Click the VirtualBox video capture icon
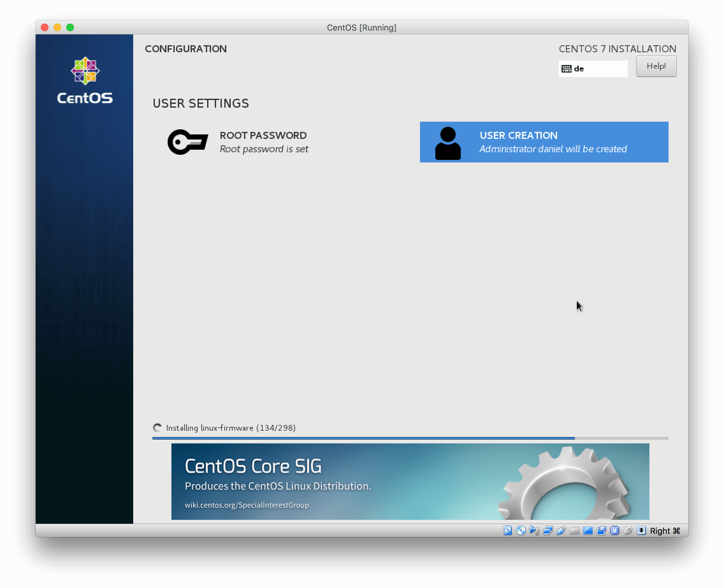724x588 pixels. click(601, 530)
